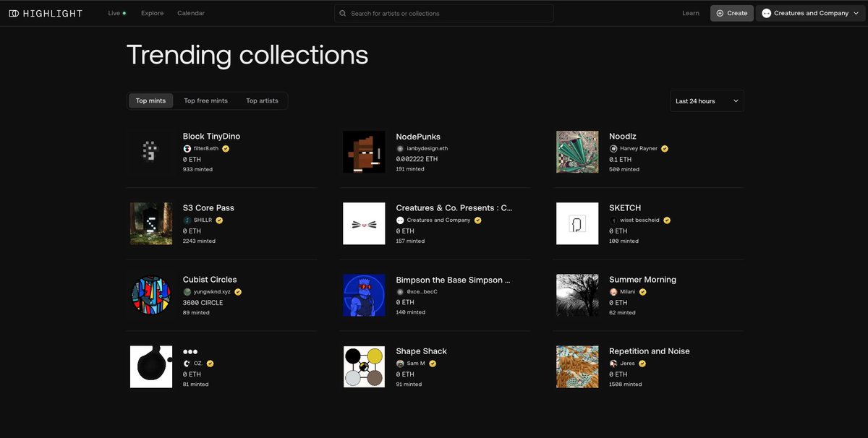Open the S3 Core Pass thumbnail
Viewport: 868px width, 438px height.
pos(151,223)
